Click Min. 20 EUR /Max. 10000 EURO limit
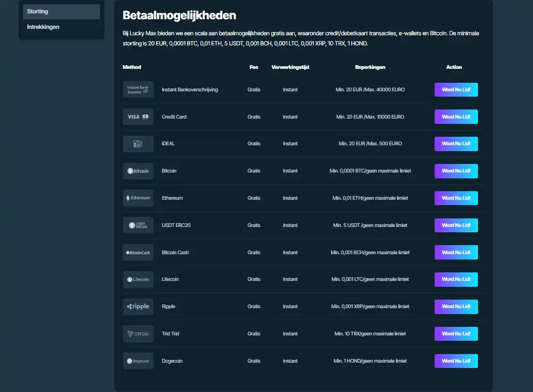This screenshot has width=533, height=392. [x=370, y=117]
